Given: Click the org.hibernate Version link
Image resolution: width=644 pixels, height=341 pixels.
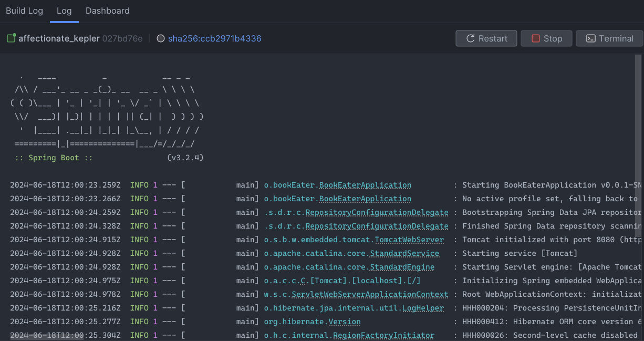Looking at the screenshot, I should click(x=345, y=322).
